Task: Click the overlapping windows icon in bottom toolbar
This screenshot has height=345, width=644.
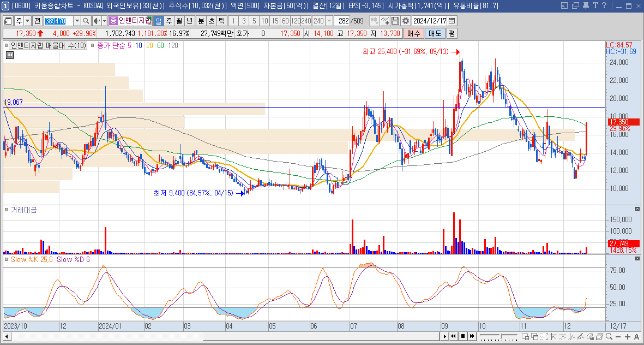Action: click(535, 336)
